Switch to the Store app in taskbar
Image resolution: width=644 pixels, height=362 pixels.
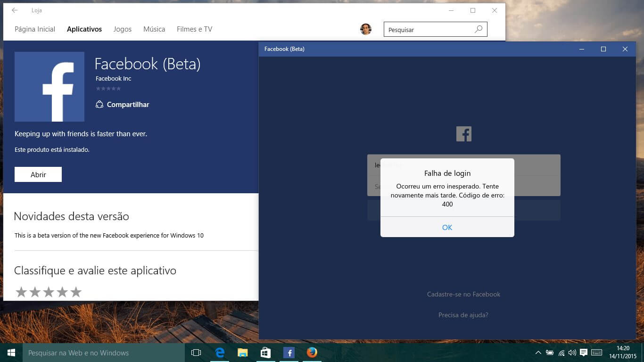click(x=266, y=353)
